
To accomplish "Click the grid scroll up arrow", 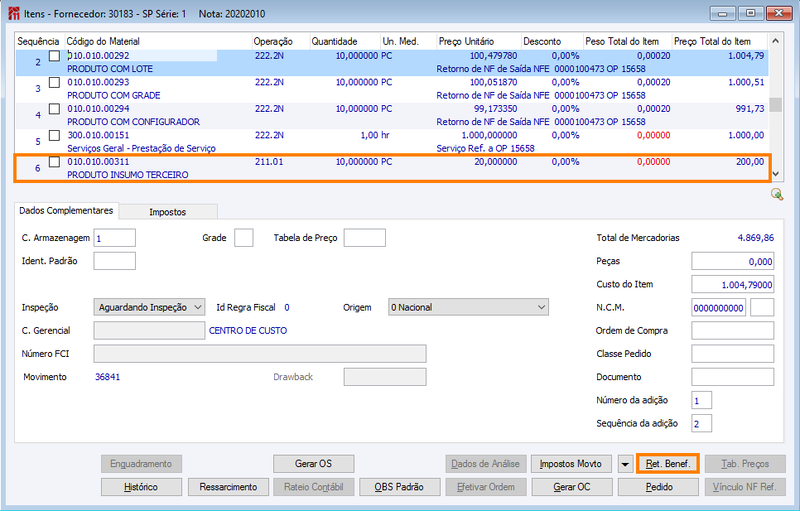I will [776, 41].
